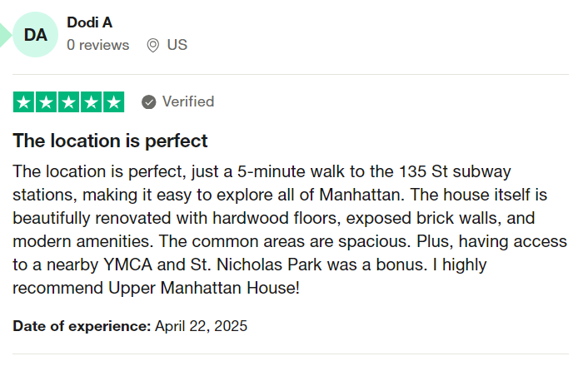Click the second green star
Screen dimensions: 588x366
click(46, 101)
